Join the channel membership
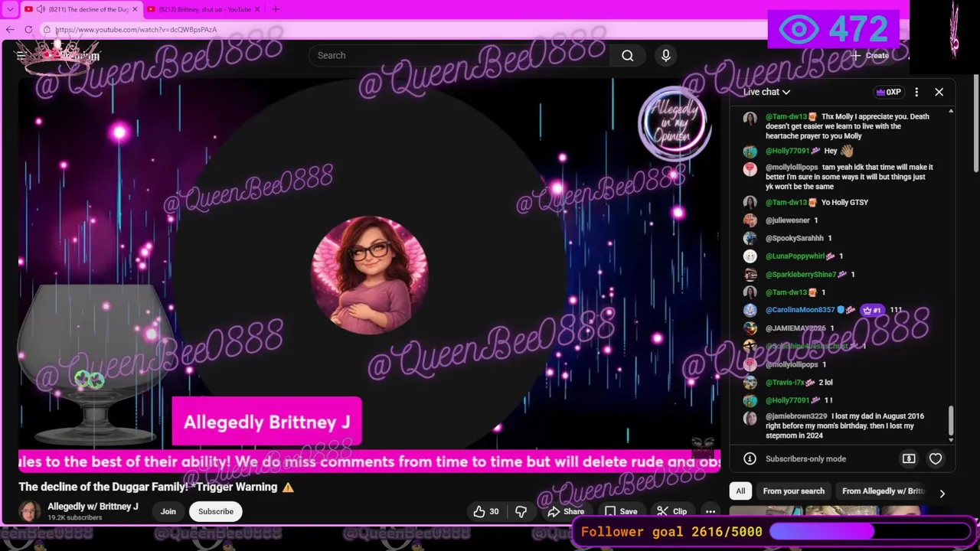980x551 pixels. (x=168, y=511)
